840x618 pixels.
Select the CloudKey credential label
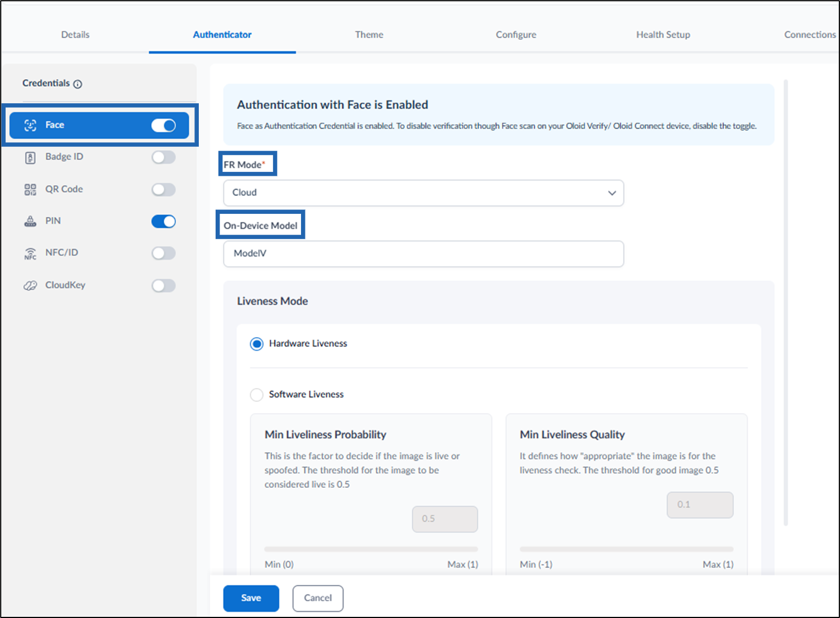click(x=65, y=285)
